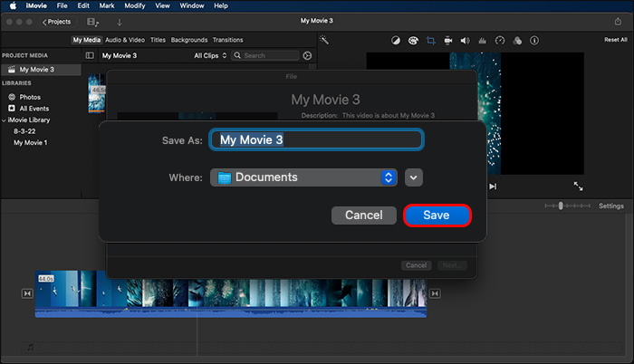The width and height of the screenshot is (634, 364).
Task: Open the All Clips filter dropdown
Action: coord(209,55)
